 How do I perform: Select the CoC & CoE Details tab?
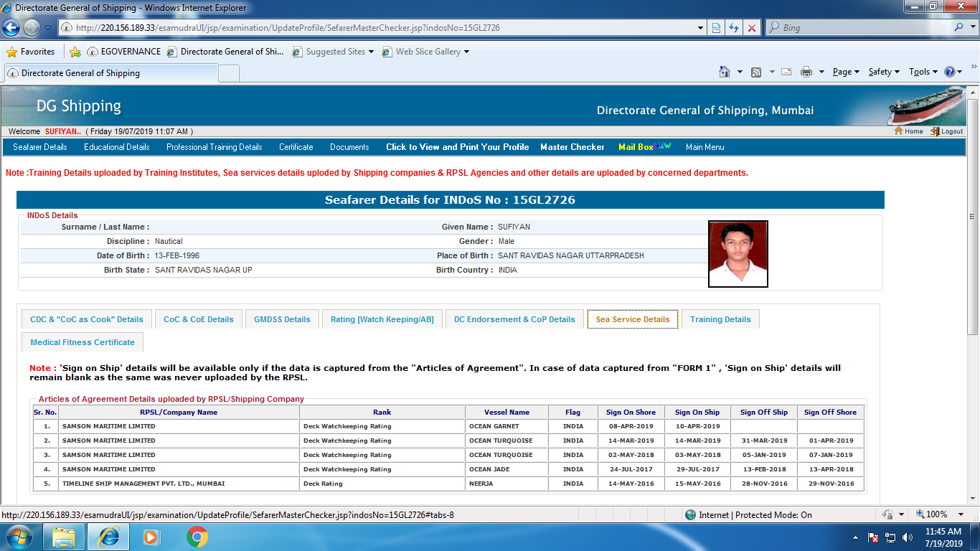click(x=199, y=319)
